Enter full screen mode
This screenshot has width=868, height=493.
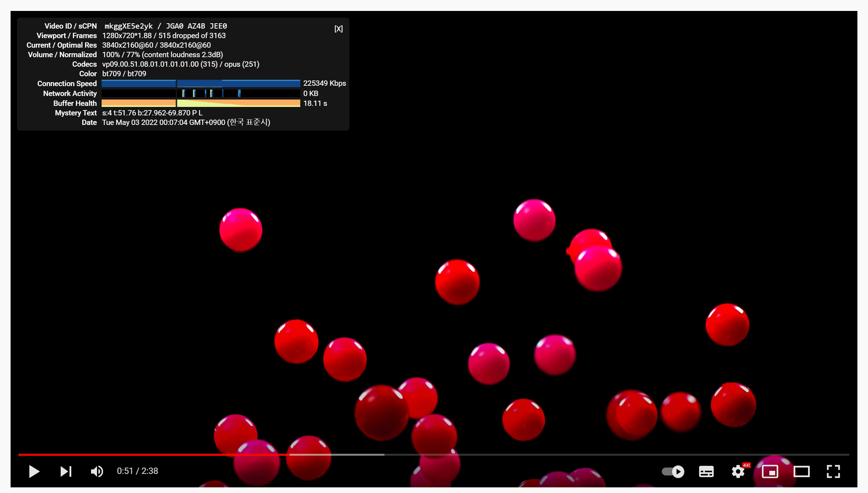tap(833, 471)
